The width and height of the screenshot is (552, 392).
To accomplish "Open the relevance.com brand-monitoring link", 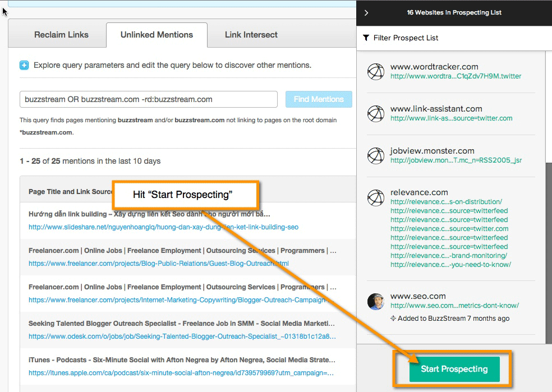I will click(449, 256).
